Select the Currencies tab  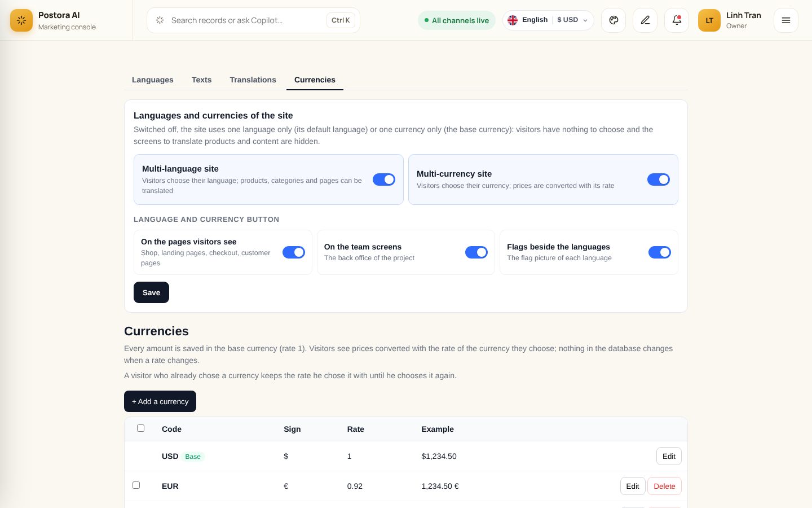pyautogui.click(x=315, y=80)
